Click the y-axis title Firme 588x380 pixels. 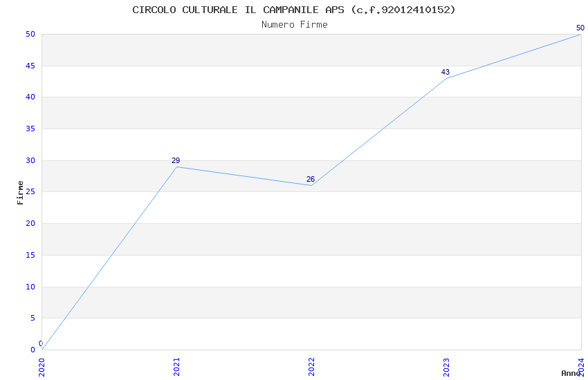[x=20, y=193]
